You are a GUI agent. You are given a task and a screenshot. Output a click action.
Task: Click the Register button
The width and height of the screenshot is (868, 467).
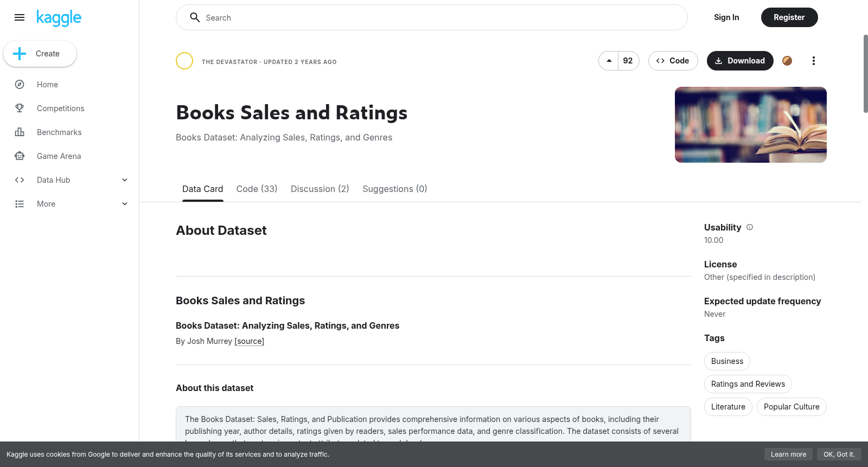coord(789,17)
